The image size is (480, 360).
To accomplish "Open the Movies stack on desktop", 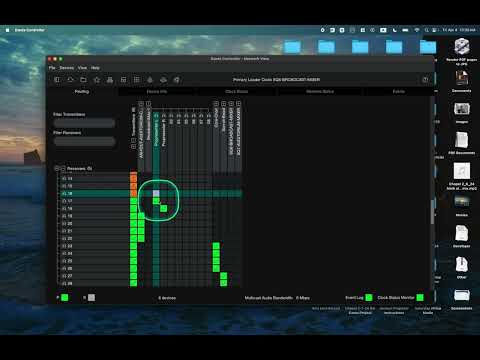I will (462, 205).
